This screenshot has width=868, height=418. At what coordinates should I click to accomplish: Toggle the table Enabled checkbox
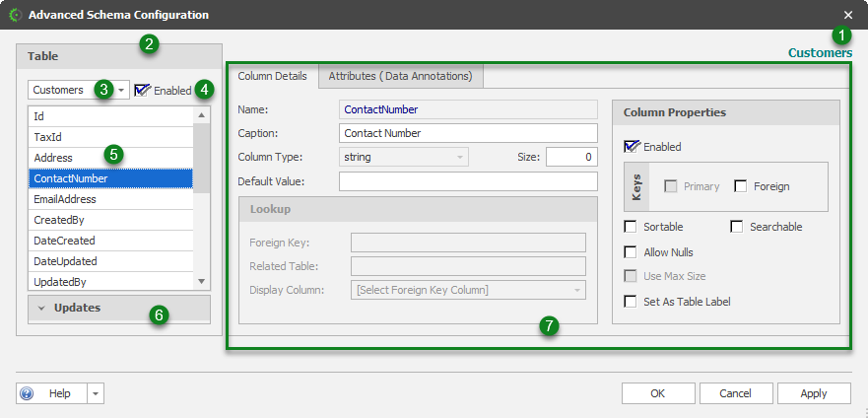142,90
